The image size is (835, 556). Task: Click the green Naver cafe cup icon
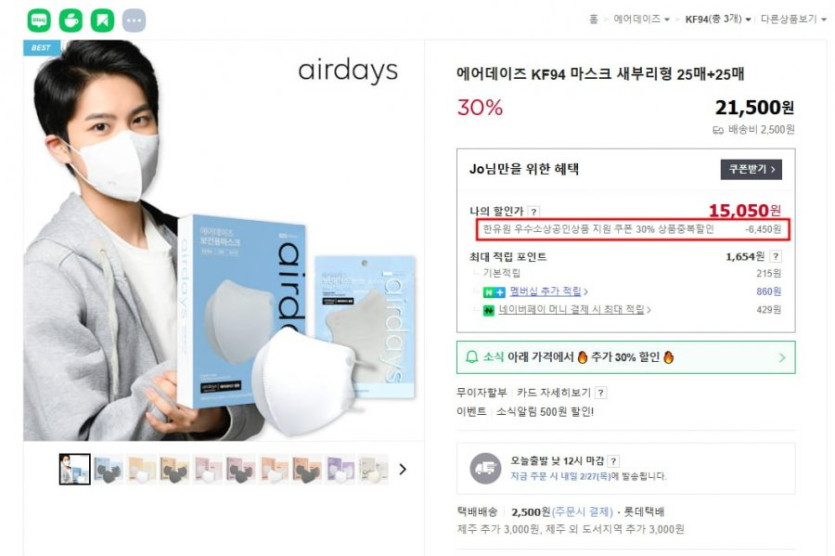point(70,20)
